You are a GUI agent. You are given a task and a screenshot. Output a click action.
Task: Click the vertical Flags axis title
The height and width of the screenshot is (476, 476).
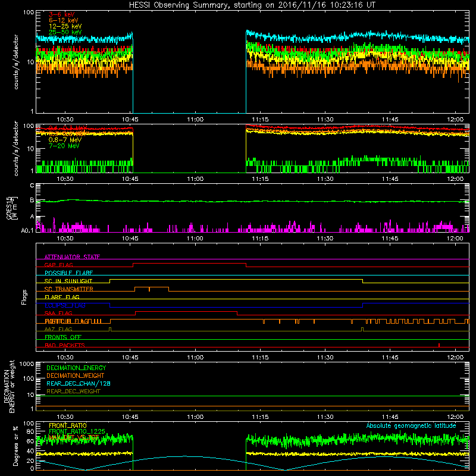click(x=24, y=297)
